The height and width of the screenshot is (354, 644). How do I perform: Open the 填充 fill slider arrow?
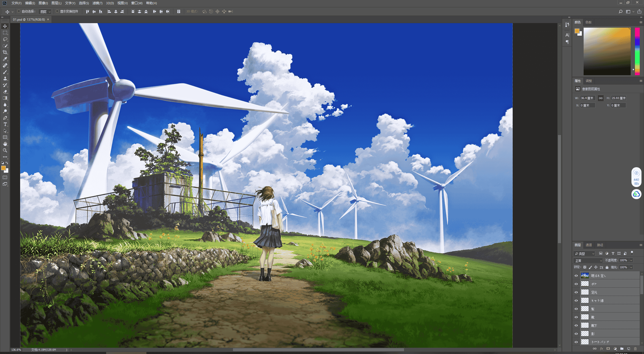point(631,267)
